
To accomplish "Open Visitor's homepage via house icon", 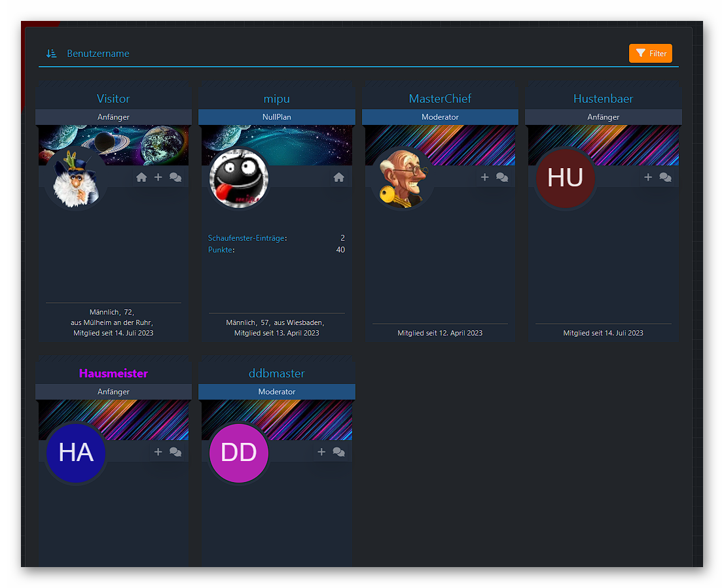I will coord(141,177).
